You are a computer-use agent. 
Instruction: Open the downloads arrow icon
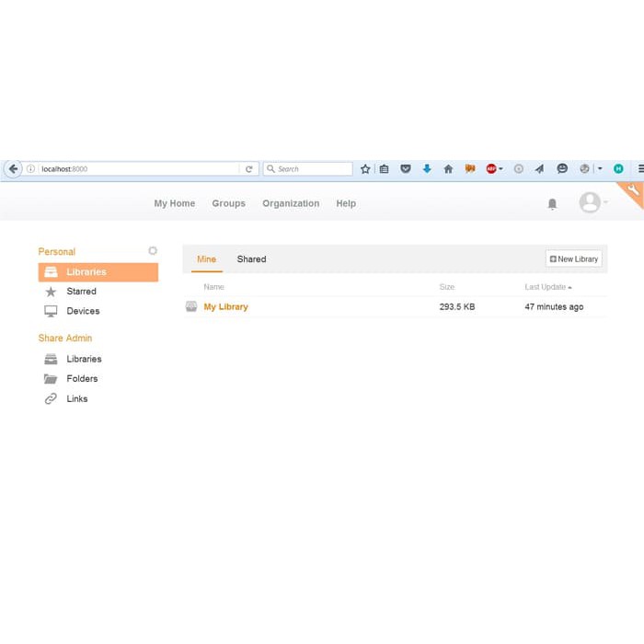coord(427,168)
